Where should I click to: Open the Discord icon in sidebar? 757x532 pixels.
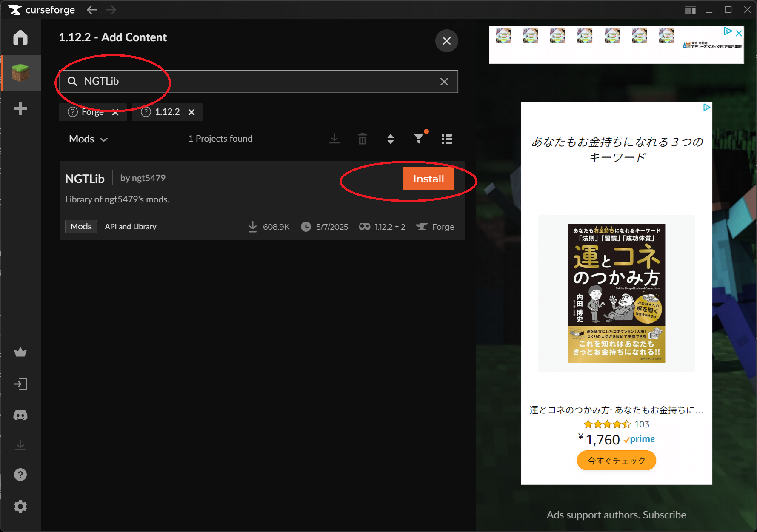tap(20, 415)
